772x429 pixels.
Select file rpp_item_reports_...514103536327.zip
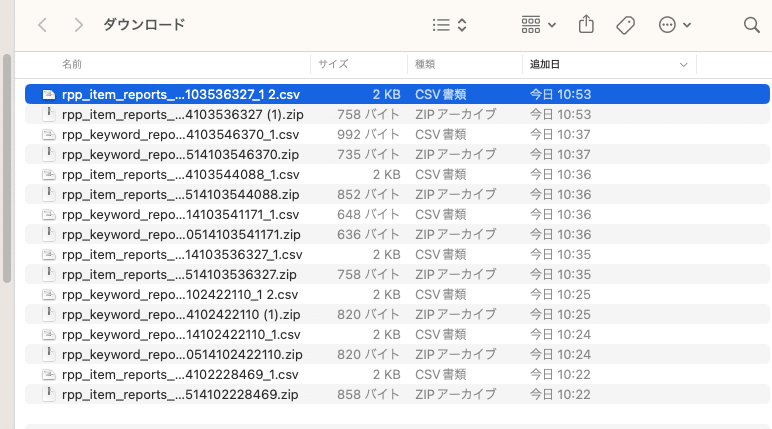(x=397, y=274)
